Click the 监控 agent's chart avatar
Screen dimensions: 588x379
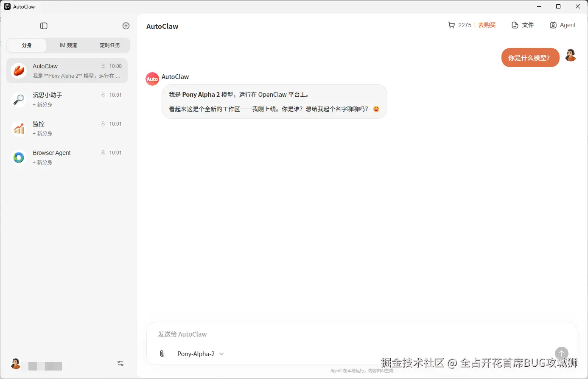click(x=18, y=128)
